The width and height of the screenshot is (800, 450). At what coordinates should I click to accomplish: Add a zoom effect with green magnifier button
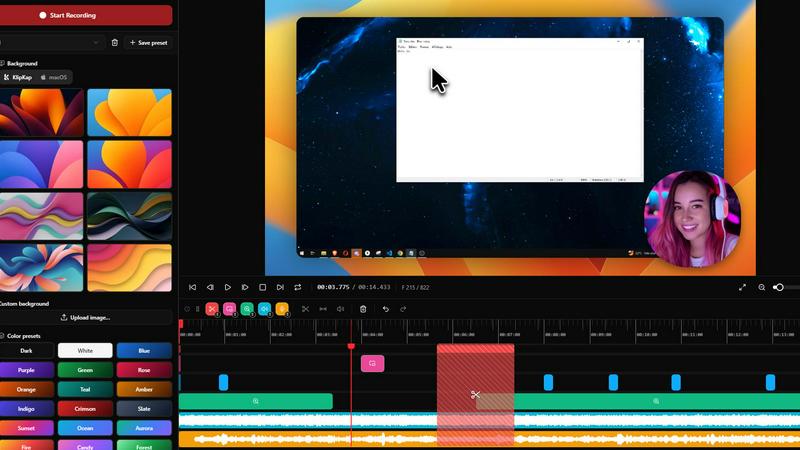point(247,309)
